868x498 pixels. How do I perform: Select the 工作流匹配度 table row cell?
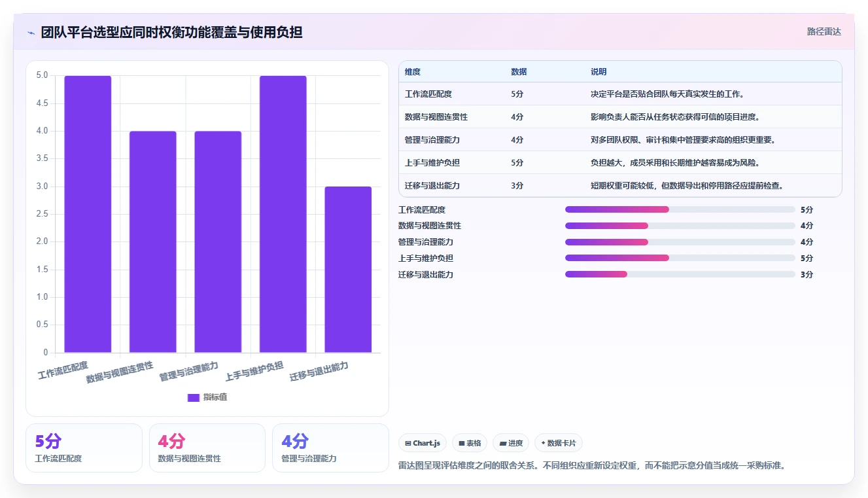[428, 94]
